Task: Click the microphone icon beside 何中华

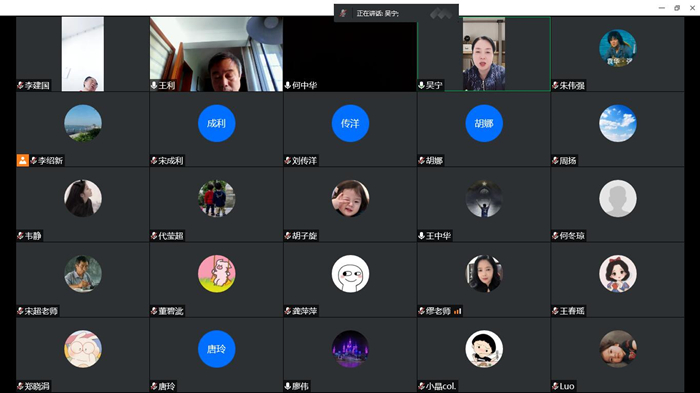Action: tap(288, 85)
